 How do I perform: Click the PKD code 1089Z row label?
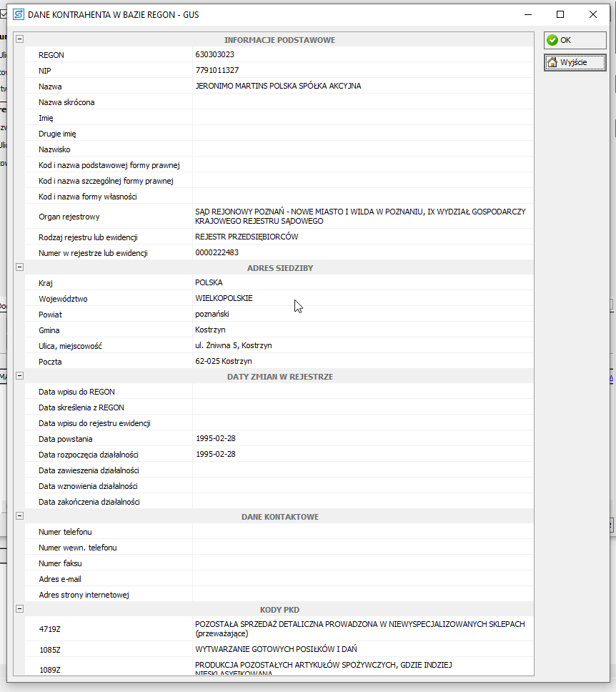pos(50,670)
